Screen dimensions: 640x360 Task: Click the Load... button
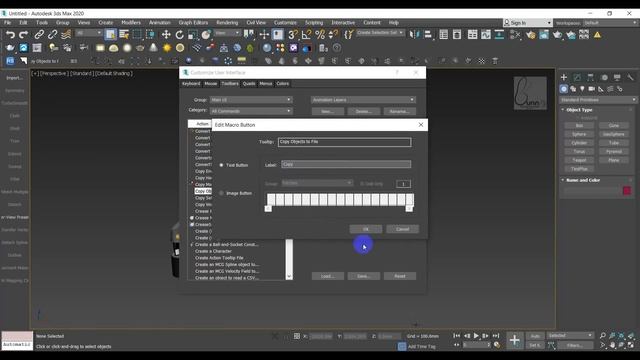click(327, 276)
